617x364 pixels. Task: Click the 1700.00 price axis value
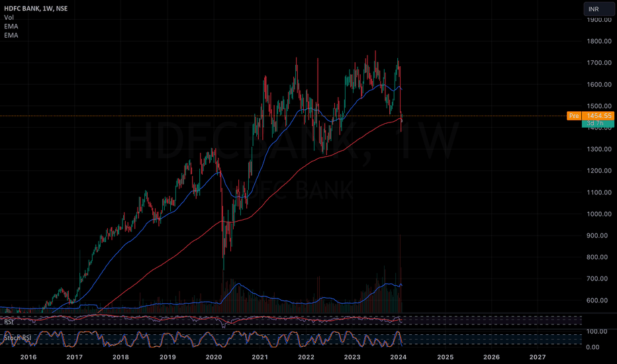coord(599,63)
